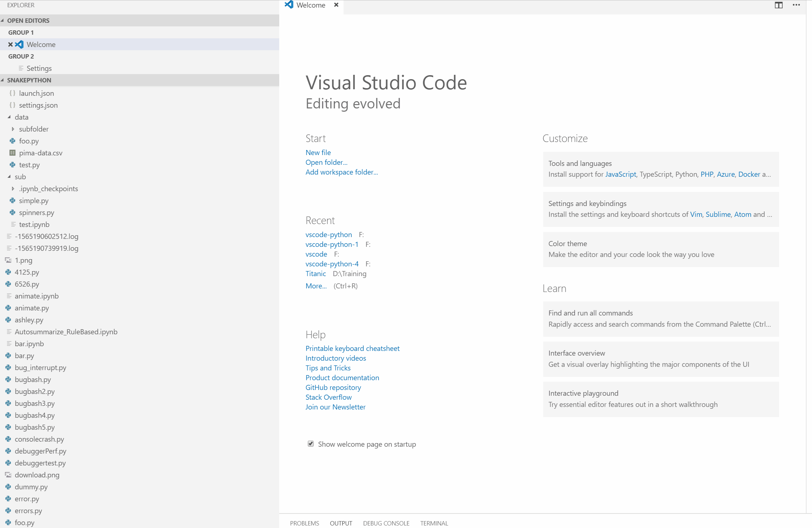Click the Printable keyboard cheatsheet link

pyautogui.click(x=353, y=348)
